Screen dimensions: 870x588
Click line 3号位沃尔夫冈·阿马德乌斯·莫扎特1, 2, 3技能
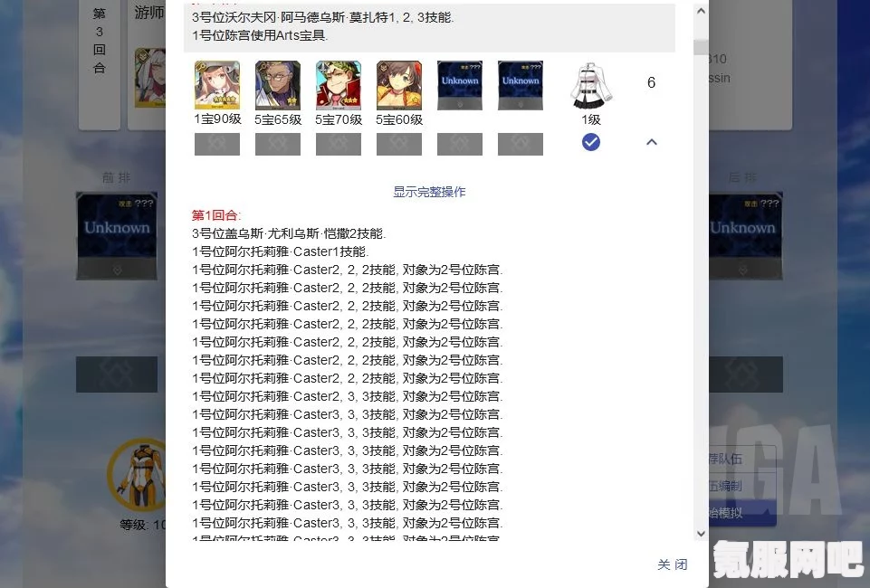point(323,18)
